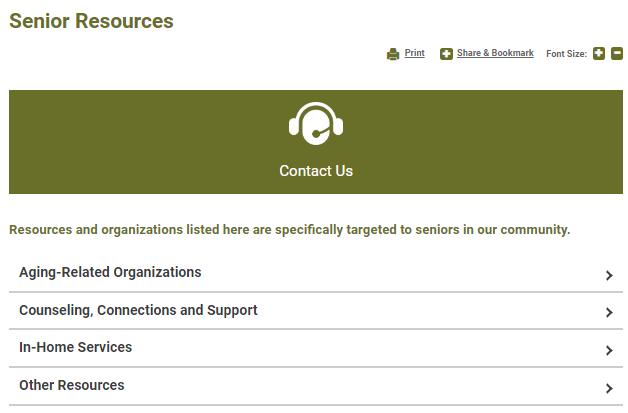
Task: Click the Print link
Action: (415, 53)
